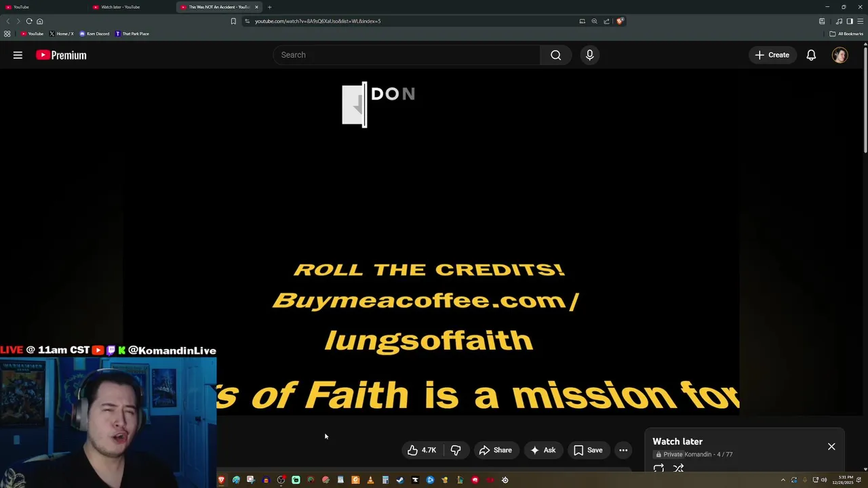Open Steam from the taskbar

click(400, 480)
